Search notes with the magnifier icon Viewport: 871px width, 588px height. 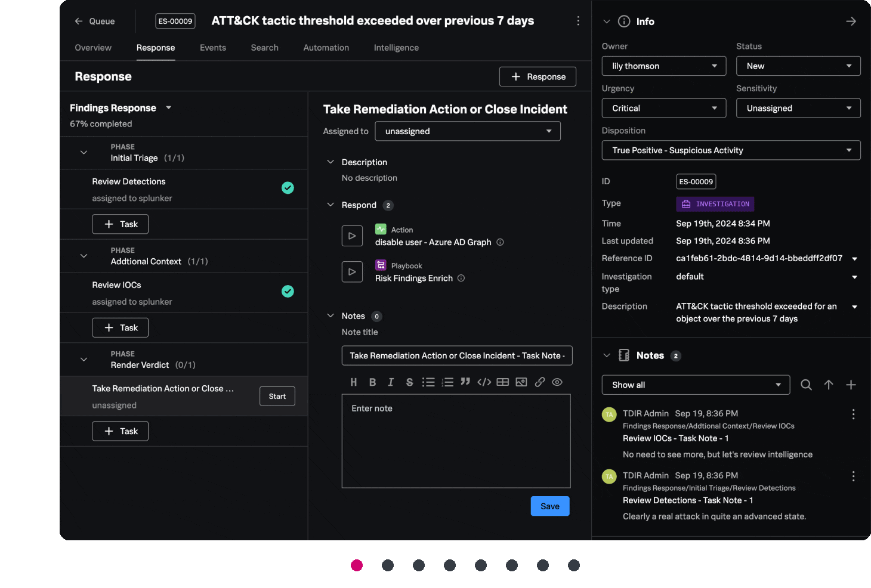pyautogui.click(x=806, y=385)
